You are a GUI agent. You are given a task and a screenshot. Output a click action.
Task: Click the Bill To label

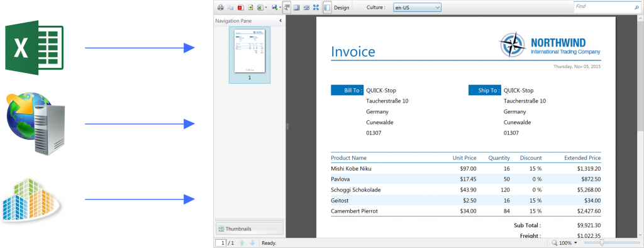(347, 91)
